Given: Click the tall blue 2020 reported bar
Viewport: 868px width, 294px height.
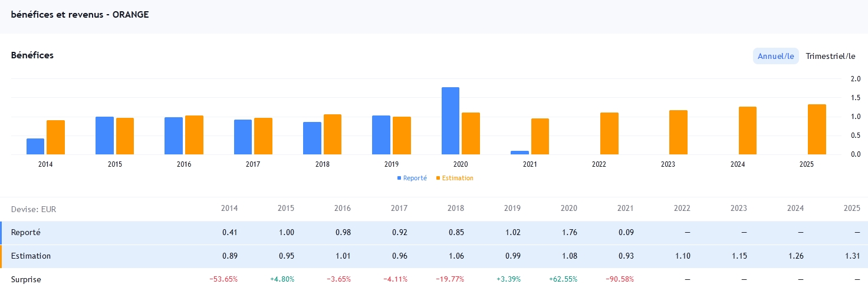Looking at the screenshot, I should [x=451, y=121].
